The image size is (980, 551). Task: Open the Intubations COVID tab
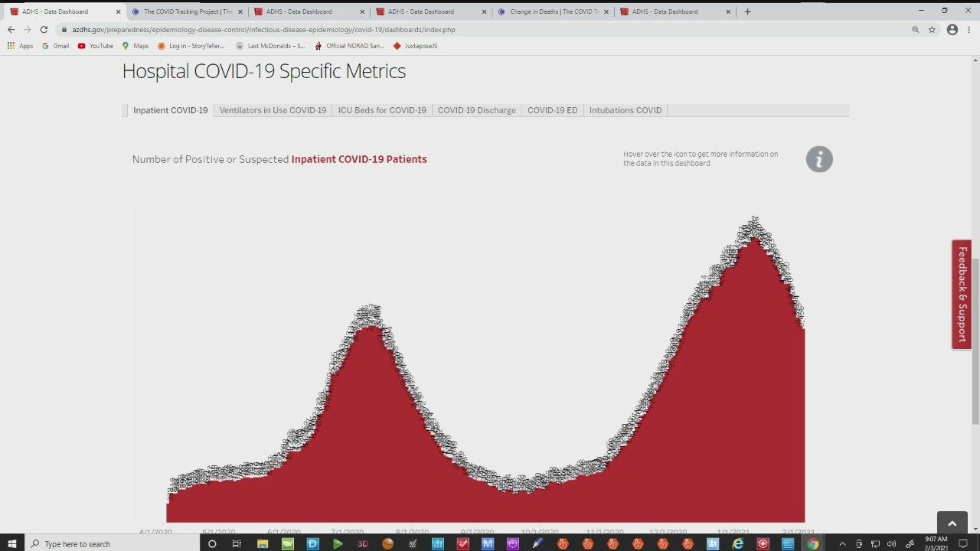coord(625,110)
